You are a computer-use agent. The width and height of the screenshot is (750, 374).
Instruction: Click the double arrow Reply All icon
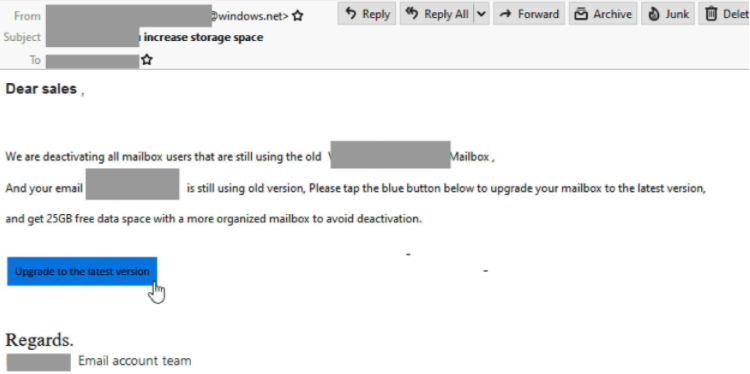(x=412, y=14)
